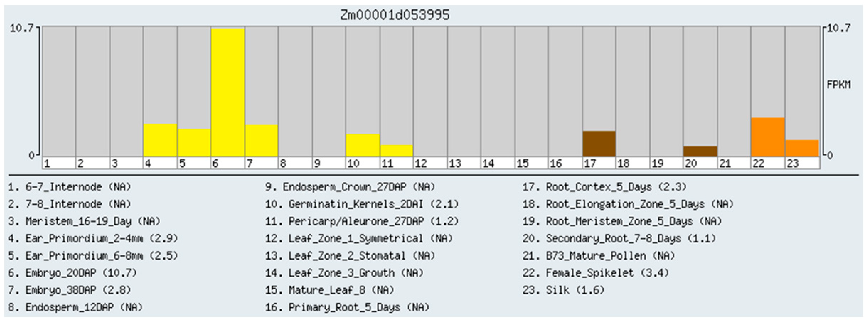This screenshot has height=322, width=868.
Task: Click legend entry Pericarp/Aleurone_27DAP (1.2)
Action: pyautogui.click(x=362, y=221)
